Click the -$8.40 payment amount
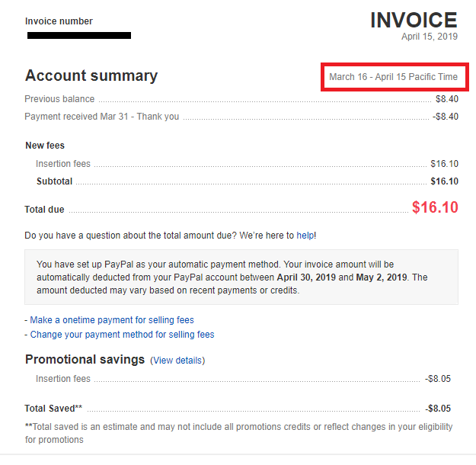The height and width of the screenshot is (465, 476). click(446, 117)
